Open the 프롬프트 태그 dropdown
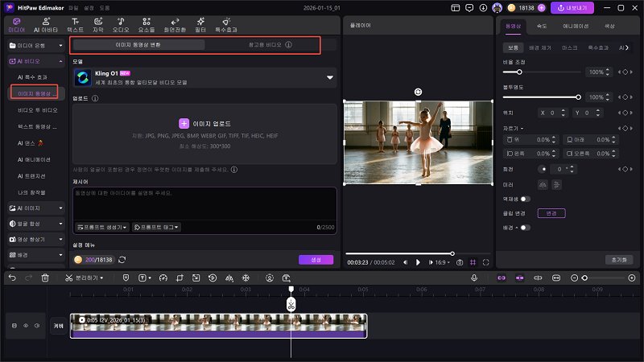 (156, 227)
